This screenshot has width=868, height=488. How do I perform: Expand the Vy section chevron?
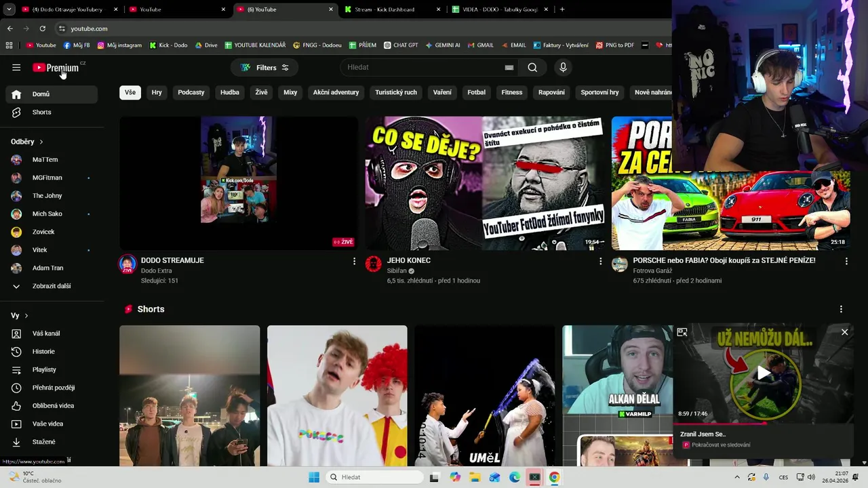tap(26, 316)
